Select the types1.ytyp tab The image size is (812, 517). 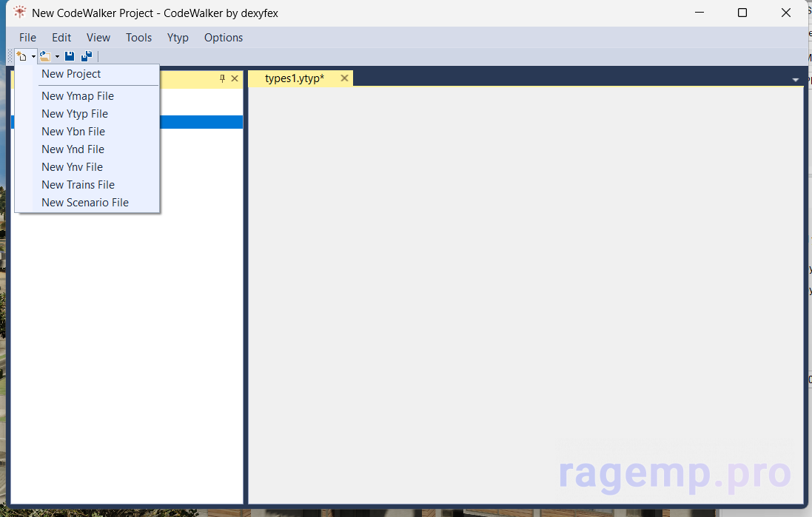click(x=295, y=78)
